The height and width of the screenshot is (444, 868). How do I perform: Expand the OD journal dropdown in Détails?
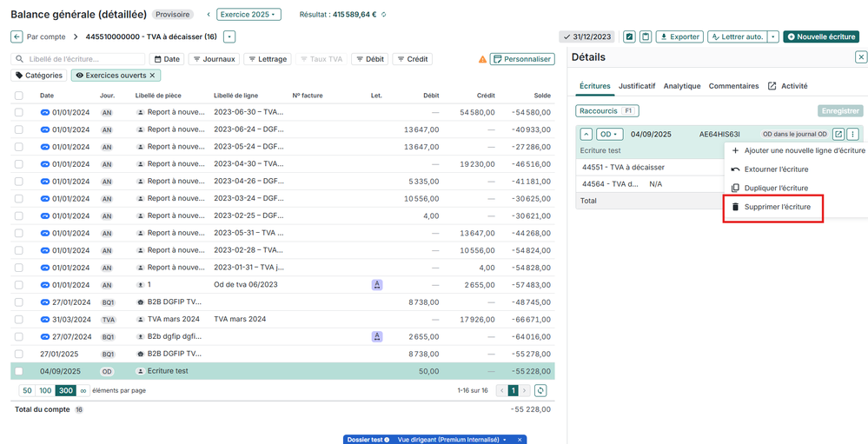coord(609,135)
